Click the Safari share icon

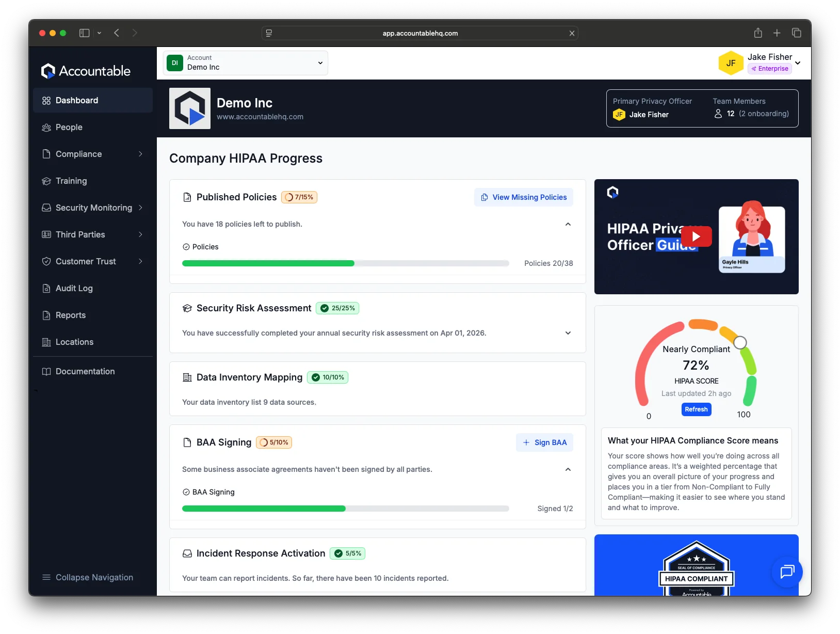click(x=757, y=33)
